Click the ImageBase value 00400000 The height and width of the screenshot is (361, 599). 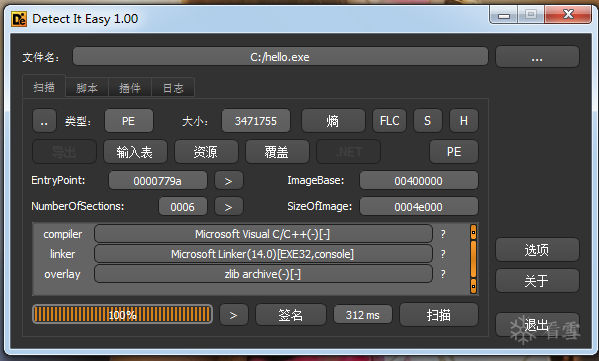(x=418, y=181)
